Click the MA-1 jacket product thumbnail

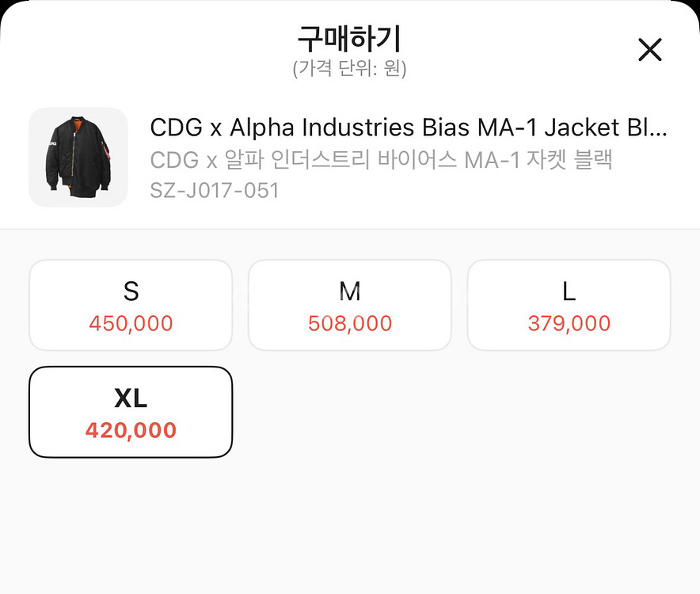click(x=78, y=157)
